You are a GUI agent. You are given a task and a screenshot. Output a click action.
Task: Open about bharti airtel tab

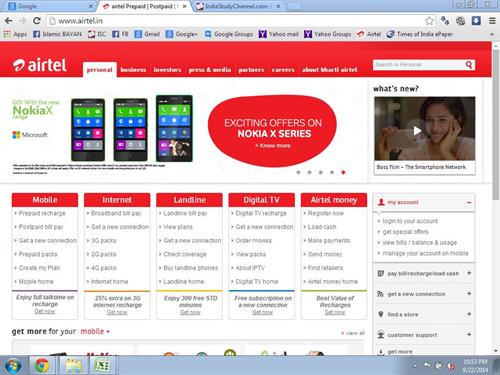(x=329, y=70)
